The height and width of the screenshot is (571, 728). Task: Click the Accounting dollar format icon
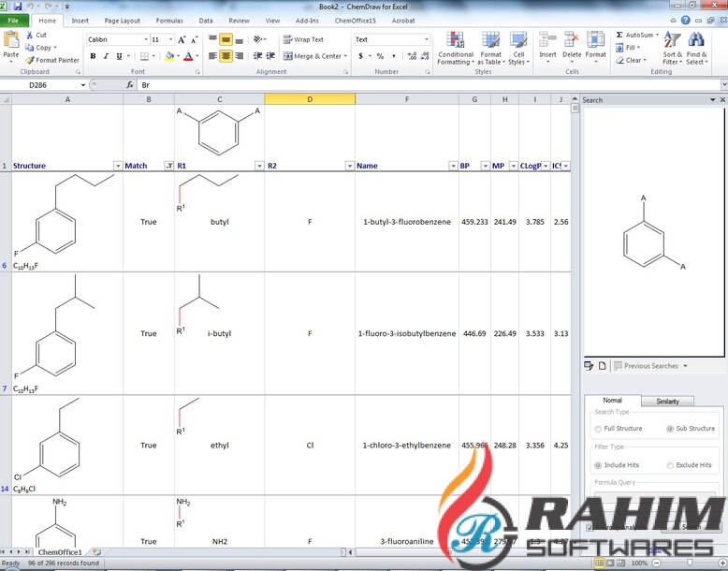[361, 56]
